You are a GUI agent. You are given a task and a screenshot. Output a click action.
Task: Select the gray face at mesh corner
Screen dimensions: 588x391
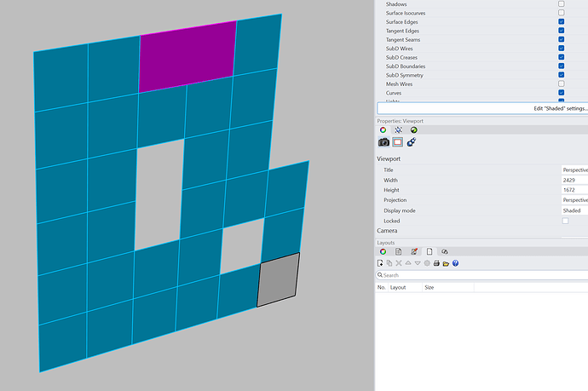pyautogui.click(x=279, y=279)
